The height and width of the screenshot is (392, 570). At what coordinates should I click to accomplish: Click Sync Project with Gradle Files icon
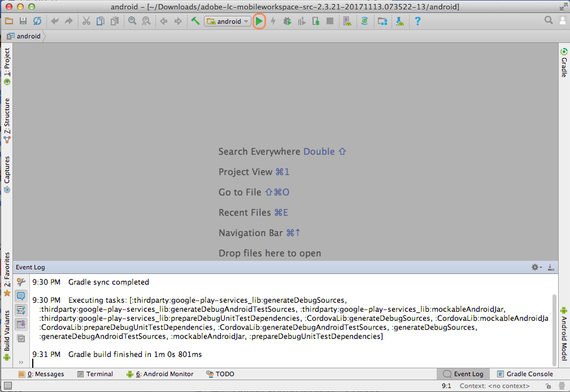[x=364, y=21]
